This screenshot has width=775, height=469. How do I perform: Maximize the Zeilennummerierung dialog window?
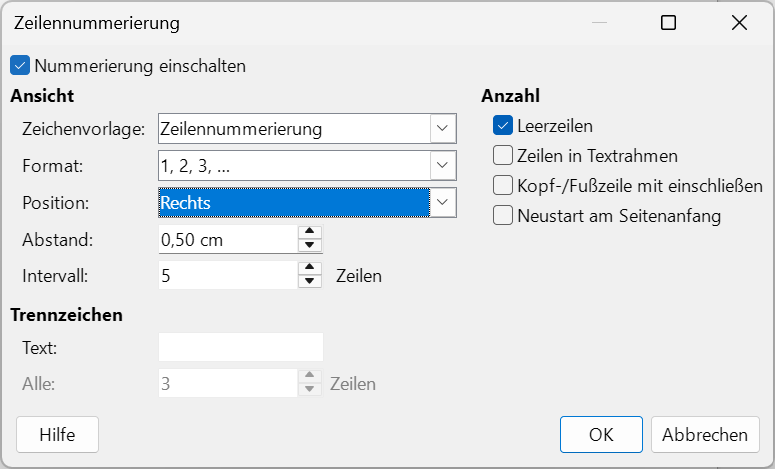[x=668, y=23]
